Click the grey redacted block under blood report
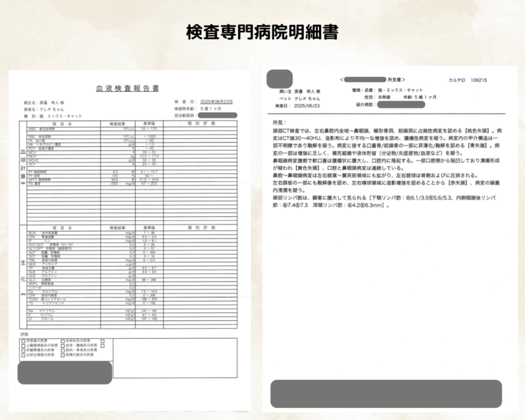This screenshot has width=525, height=420. click(x=65, y=372)
